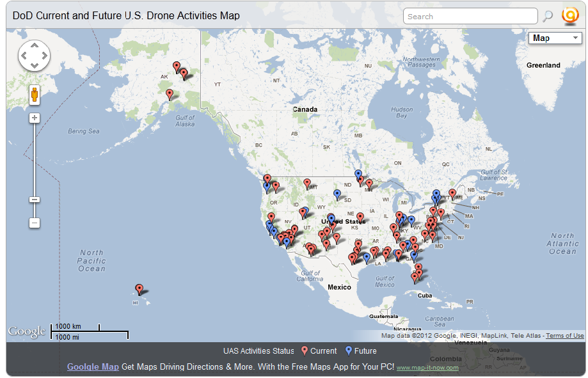Click the orange swirl logo icon

(570, 16)
